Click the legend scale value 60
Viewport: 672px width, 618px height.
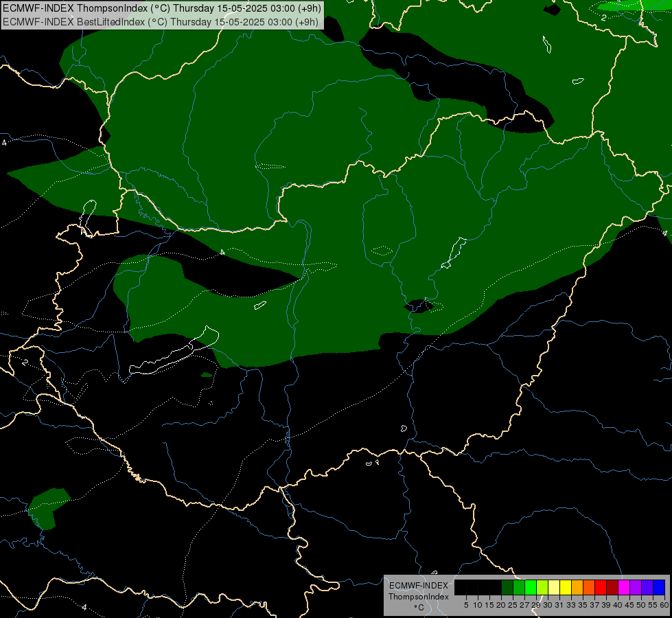click(x=664, y=605)
